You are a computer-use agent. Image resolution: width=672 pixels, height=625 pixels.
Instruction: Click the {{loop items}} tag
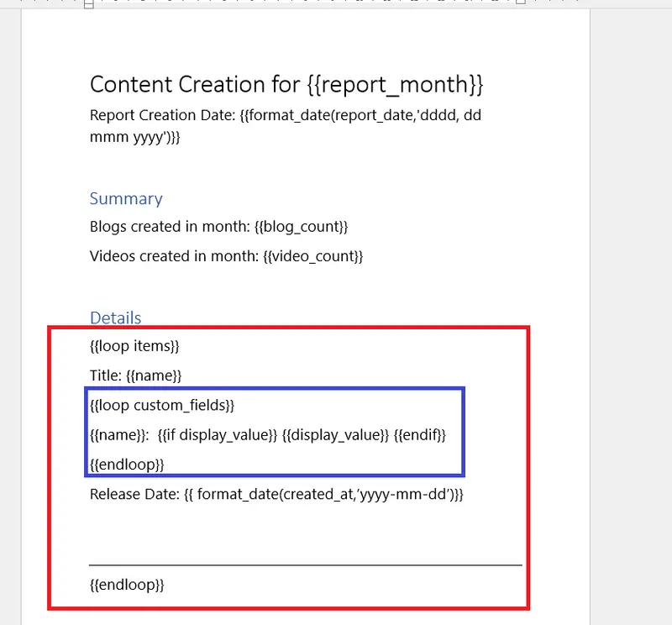(134, 346)
